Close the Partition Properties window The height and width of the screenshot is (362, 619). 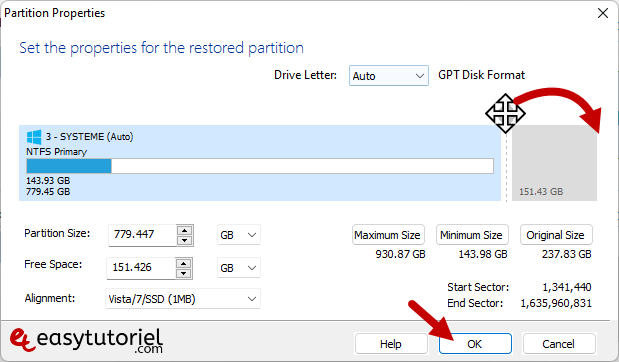coord(603,13)
